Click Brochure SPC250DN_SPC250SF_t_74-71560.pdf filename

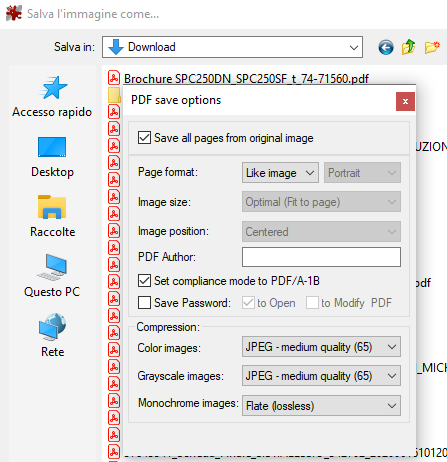(x=246, y=79)
